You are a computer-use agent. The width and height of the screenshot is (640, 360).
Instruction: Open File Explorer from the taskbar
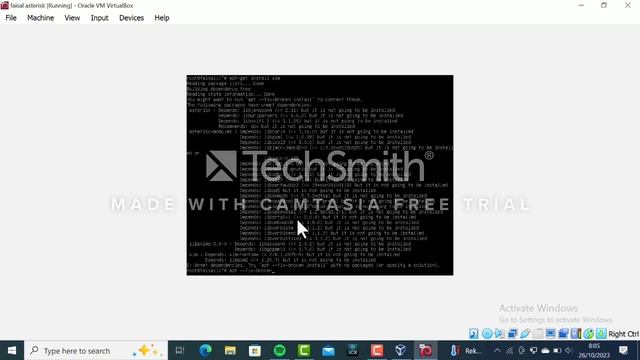(x=230, y=350)
